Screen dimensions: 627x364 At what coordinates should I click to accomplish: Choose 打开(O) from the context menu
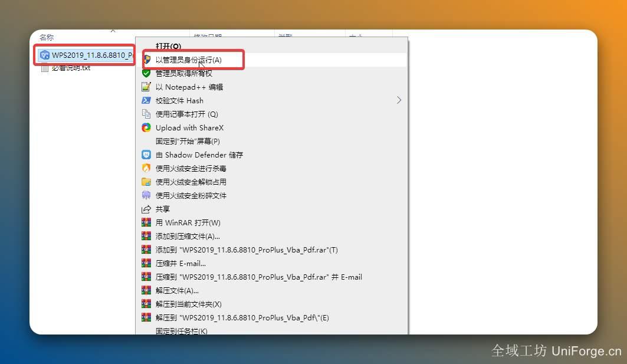[168, 46]
